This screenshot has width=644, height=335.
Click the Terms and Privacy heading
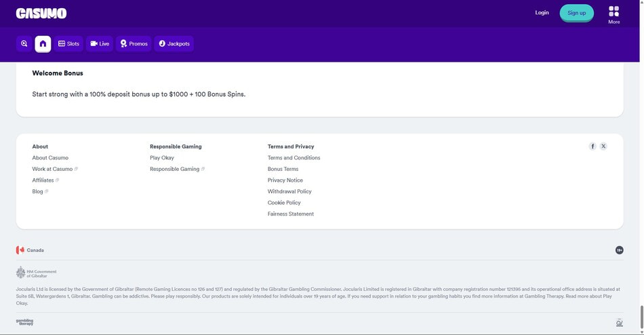coord(291,146)
